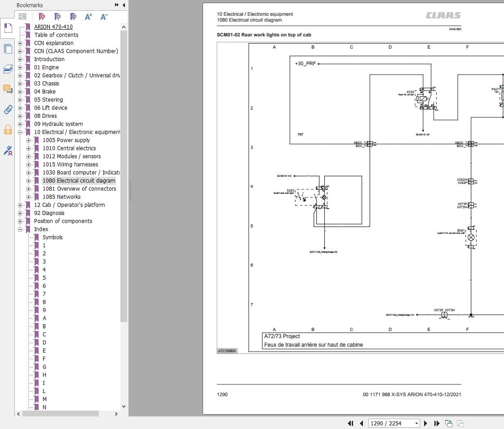Screen dimensions: 504x429
Task: Expand the 03 Chassis bookmark node
Action: 20,84
